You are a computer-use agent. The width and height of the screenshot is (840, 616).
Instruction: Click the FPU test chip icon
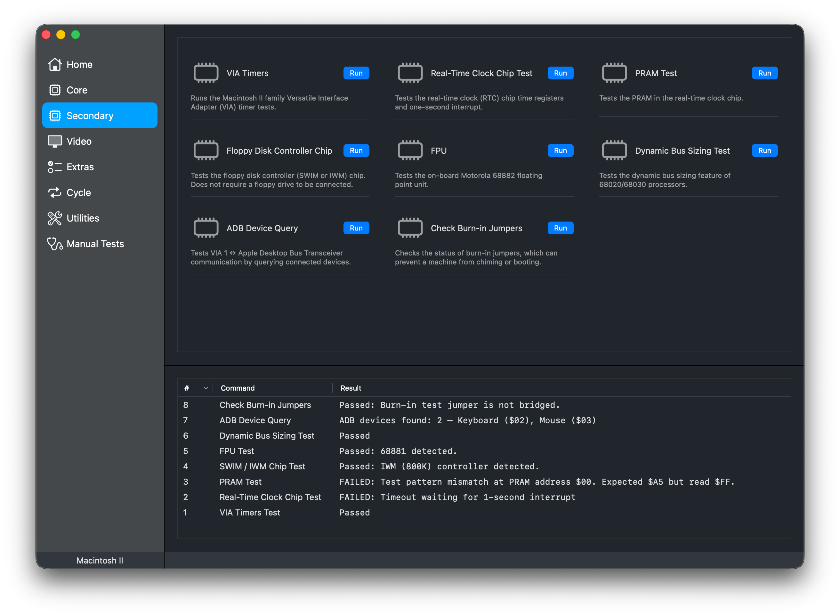(410, 151)
